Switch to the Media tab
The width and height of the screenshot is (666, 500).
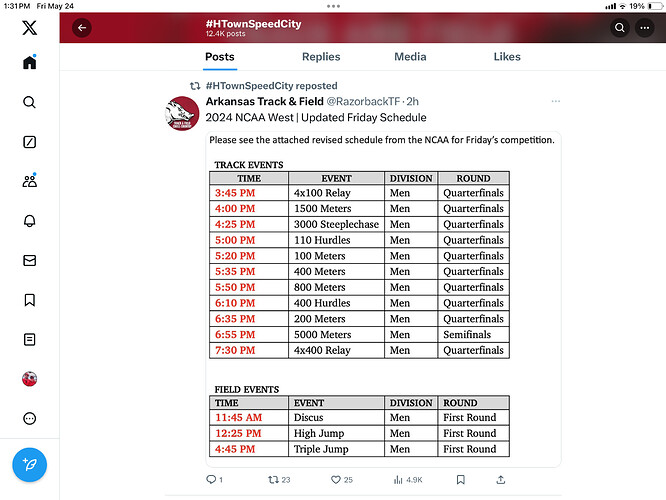[410, 57]
